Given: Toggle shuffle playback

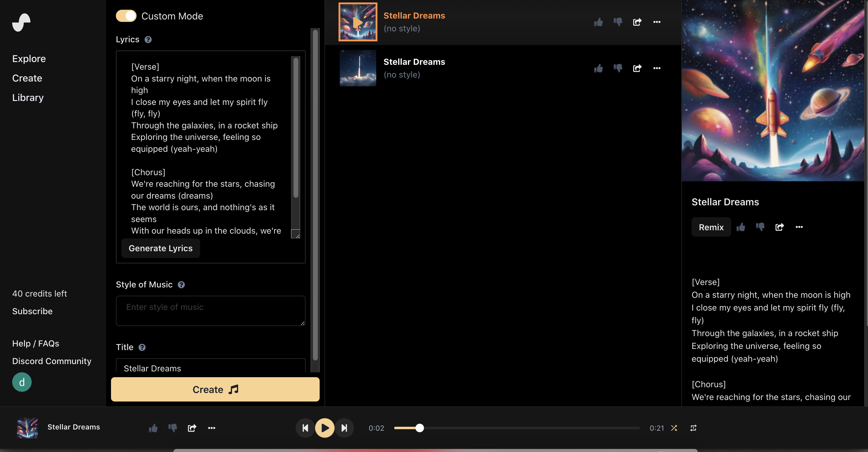Looking at the screenshot, I should tap(674, 428).
